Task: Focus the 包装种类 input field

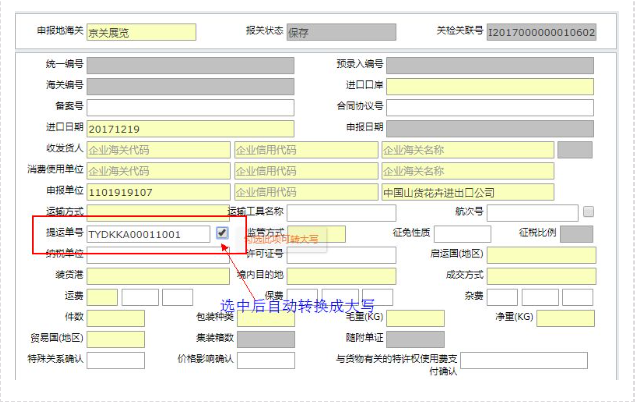Action: pyautogui.click(x=266, y=318)
